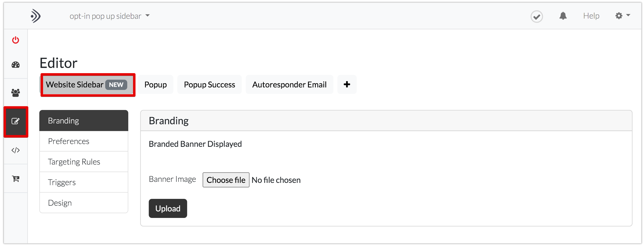Click the notification bell icon
Screen dimensions: 644x246
coord(563,16)
